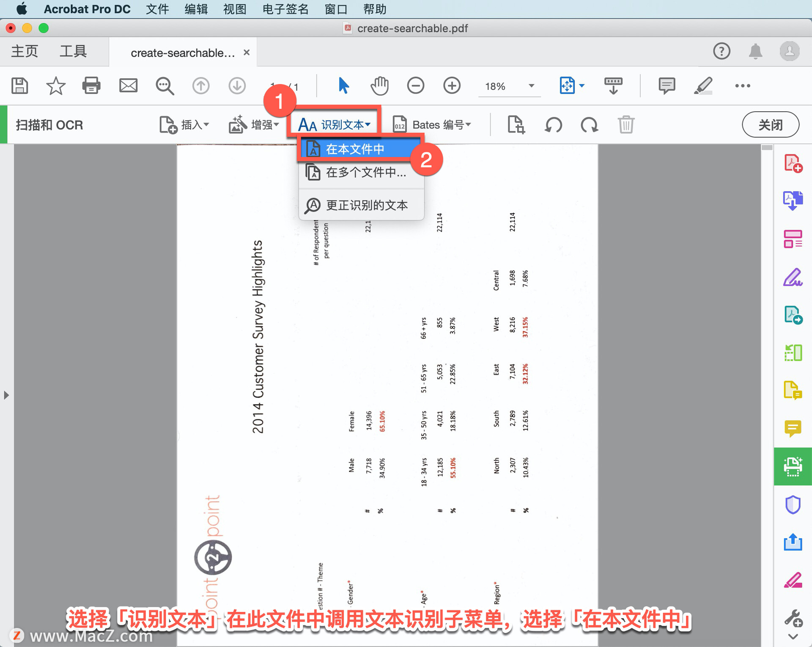The height and width of the screenshot is (647, 812).
Task: Expand more tools chevron at sidebar bottom
Action: click(x=793, y=637)
